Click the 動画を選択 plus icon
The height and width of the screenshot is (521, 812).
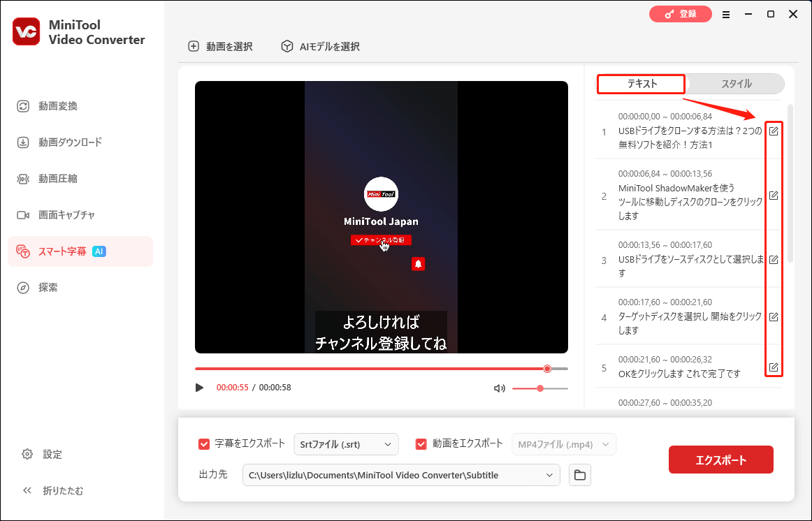click(193, 46)
